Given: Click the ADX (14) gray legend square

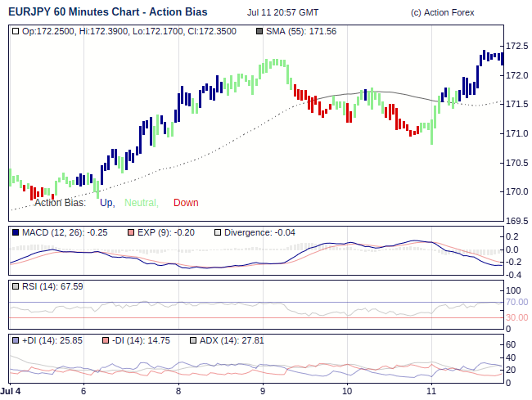Looking at the screenshot, I should tap(193, 340).
